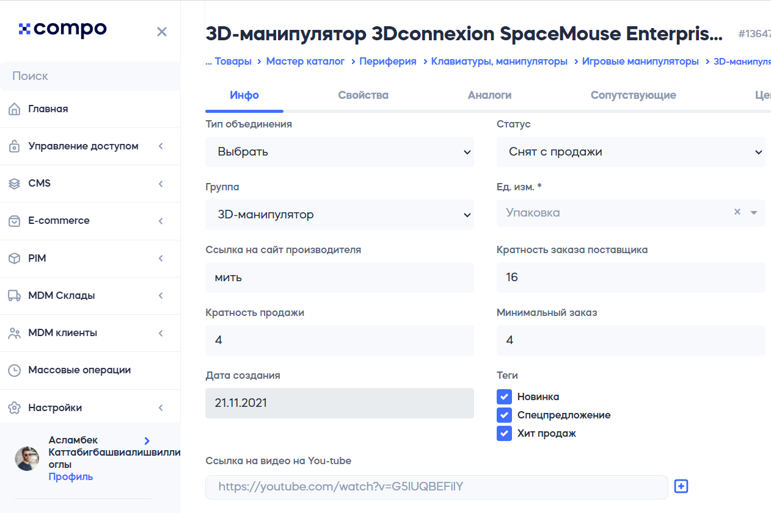
Task: Click the YouTube video link field
Action: click(x=437, y=487)
